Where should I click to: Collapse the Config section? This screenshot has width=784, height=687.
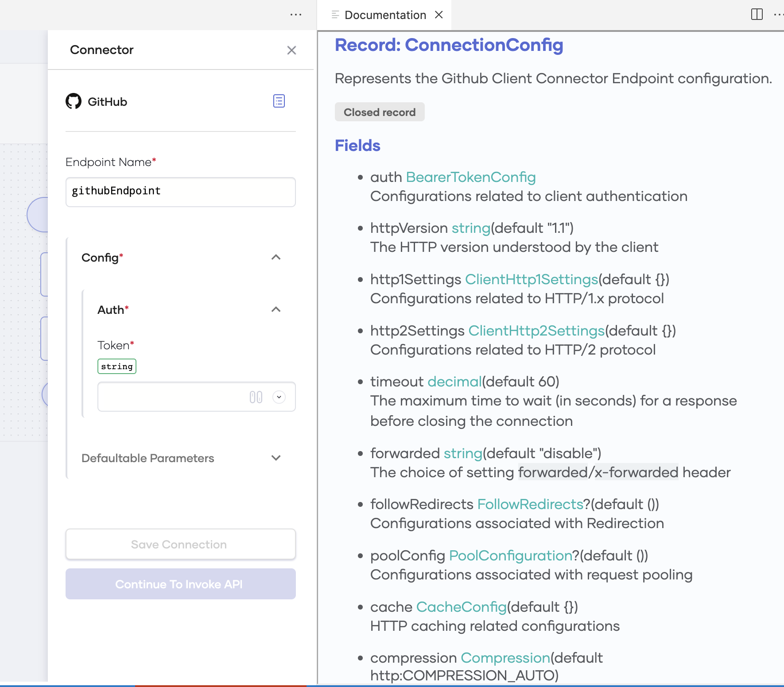(x=276, y=257)
